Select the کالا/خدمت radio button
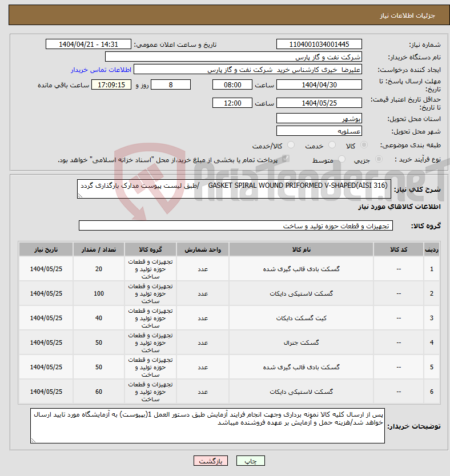The width and height of the screenshot is (450, 476). (x=291, y=145)
